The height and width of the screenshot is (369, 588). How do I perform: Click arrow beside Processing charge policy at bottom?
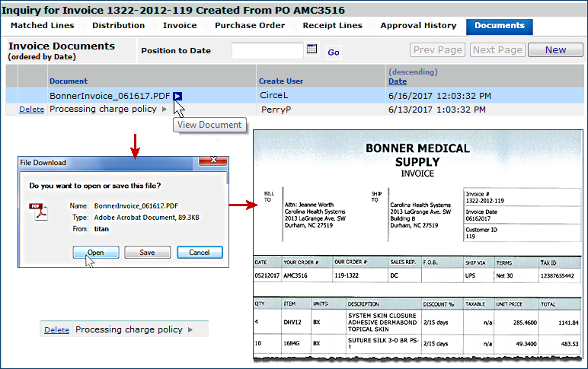(x=190, y=329)
